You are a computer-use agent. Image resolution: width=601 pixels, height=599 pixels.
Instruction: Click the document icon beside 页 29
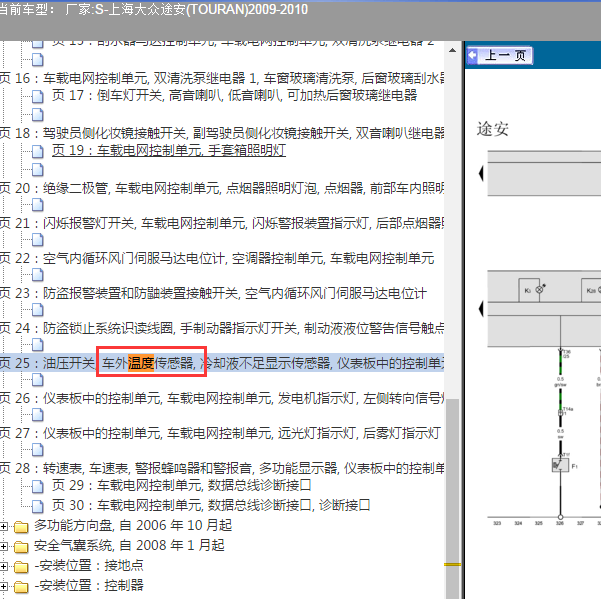click(x=38, y=486)
